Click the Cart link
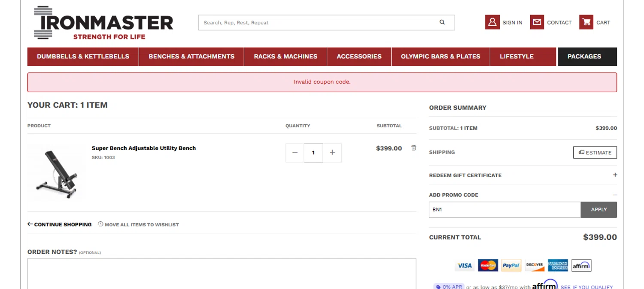The image size is (644, 289). [603, 23]
